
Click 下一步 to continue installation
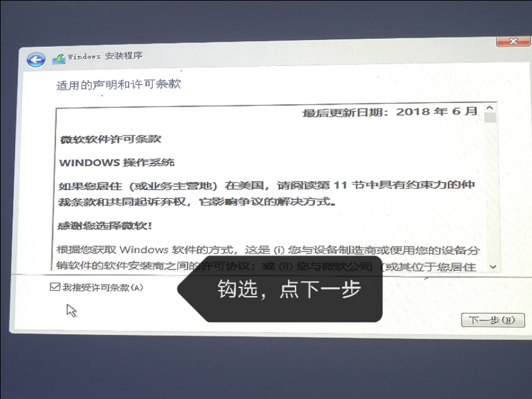492,319
